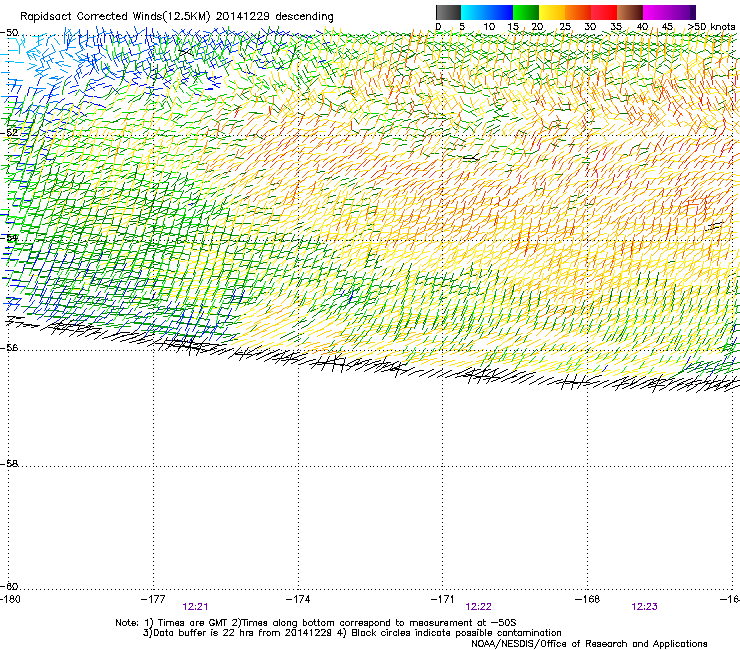Click the -168 longitude axis label

tap(588, 599)
